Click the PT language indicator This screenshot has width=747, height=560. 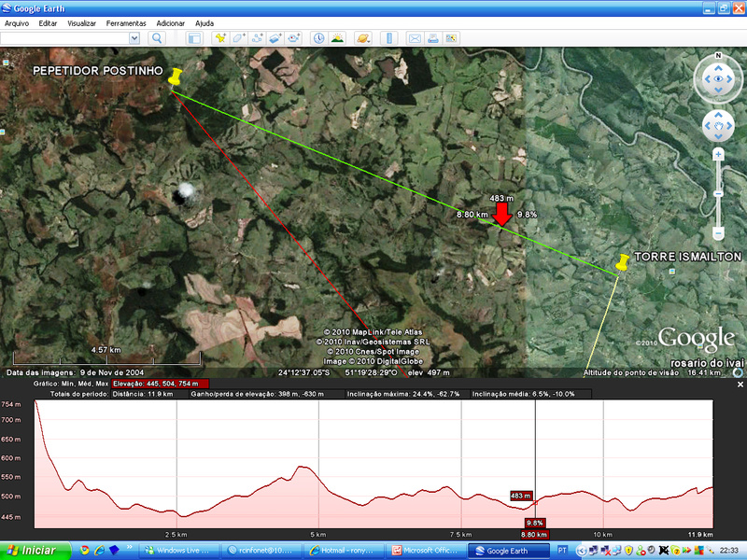(562, 551)
